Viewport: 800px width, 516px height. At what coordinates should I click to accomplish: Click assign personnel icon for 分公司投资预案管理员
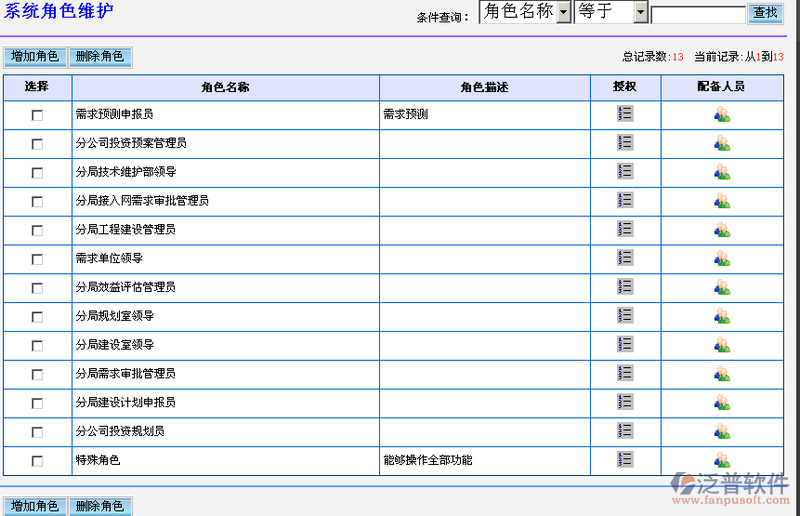[722, 143]
